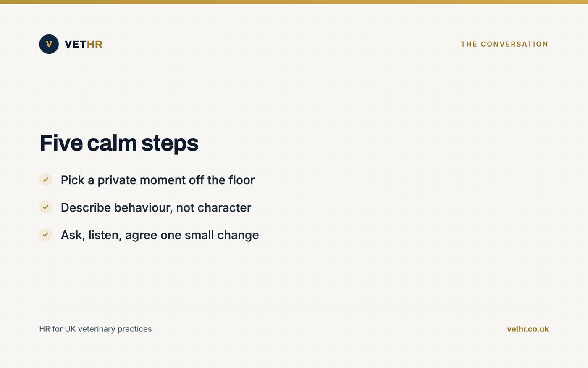Select 'Describe behaviour, not character' bullet text
The width and height of the screenshot is (588, 368).
pyautogui.click(x=156, y=207)
